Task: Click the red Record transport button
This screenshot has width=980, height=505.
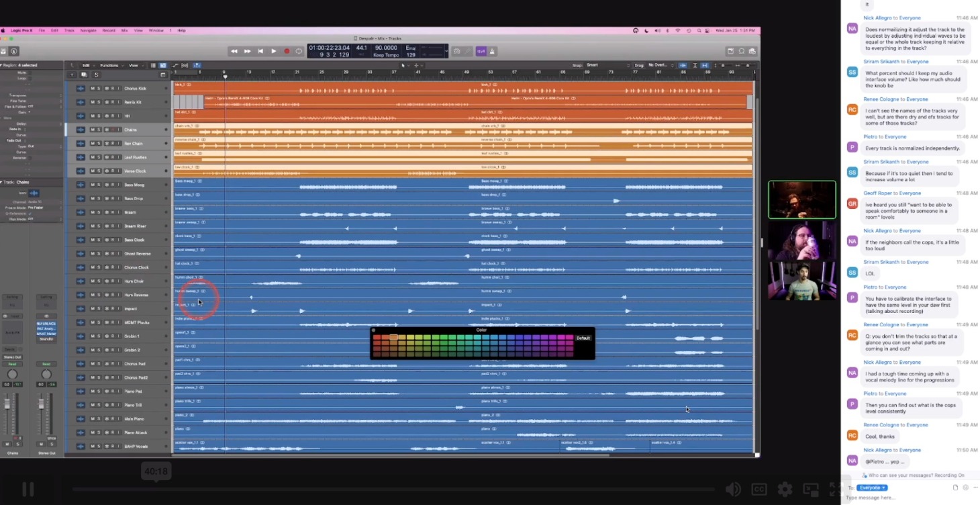Action: pos(287,51)
